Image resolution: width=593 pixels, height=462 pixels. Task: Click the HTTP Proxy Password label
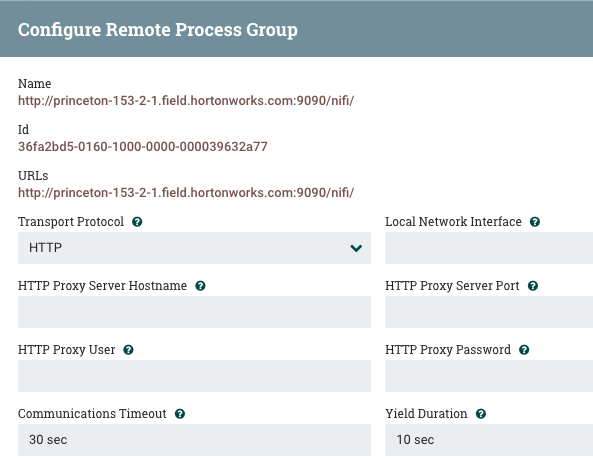tap(448, 350)
